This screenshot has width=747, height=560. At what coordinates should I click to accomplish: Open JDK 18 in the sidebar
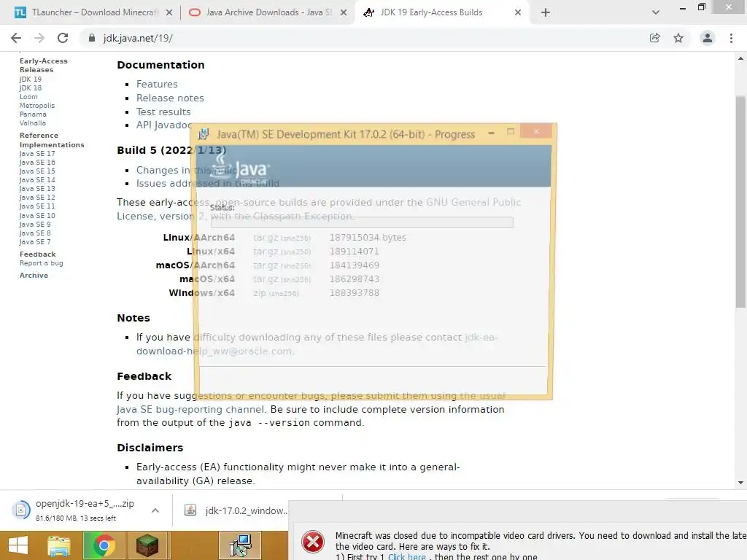[x=31, y=87]
